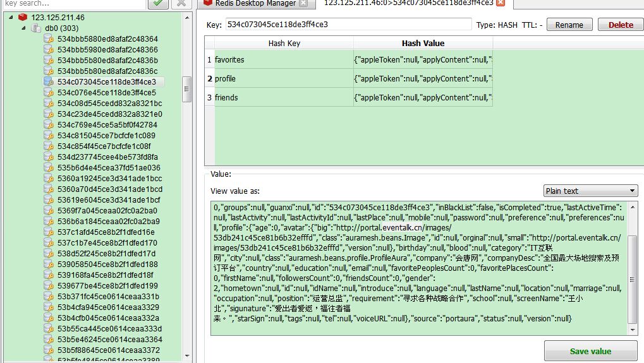Sort by the Hash Value column header
The height and width of the screenshot is (363, 644).
click(423, 43)
